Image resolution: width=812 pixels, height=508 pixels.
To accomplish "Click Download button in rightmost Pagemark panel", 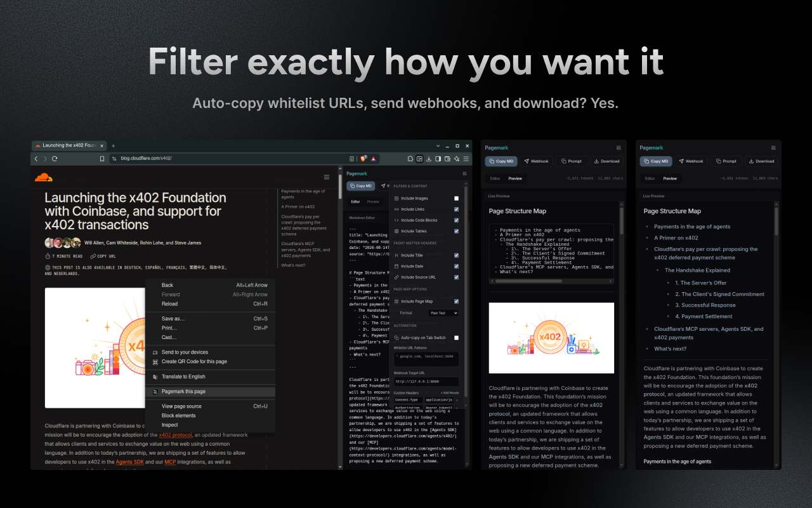I will coord(761,161).
